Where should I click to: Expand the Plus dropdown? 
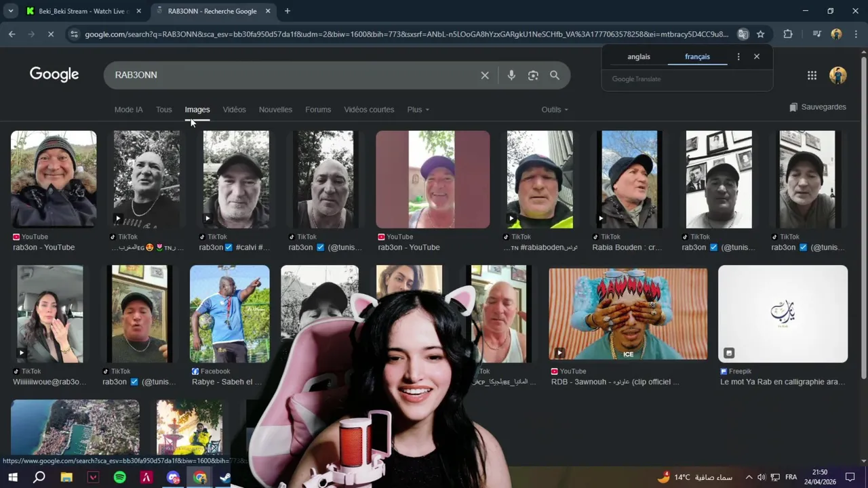coord(418,110)
